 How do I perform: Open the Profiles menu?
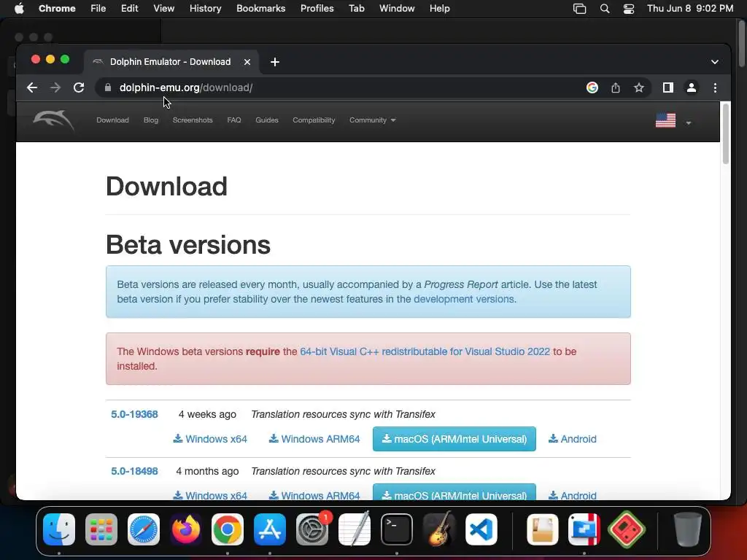tap(317, 9)
